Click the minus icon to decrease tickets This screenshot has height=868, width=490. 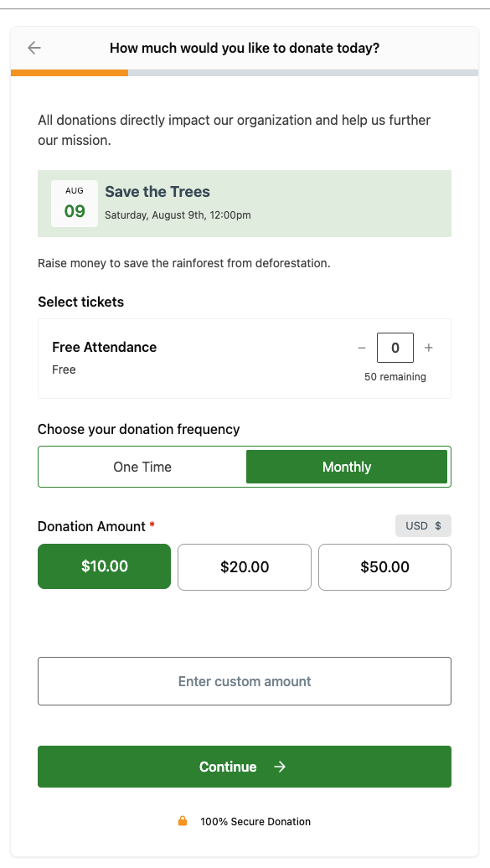(x=362, y=347)
